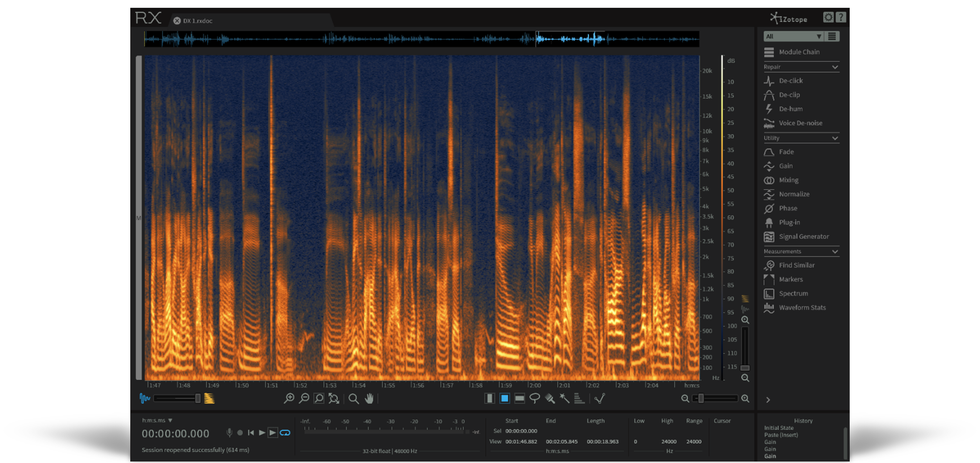Image resolution: width=980 pixels, height=463 pixels.
Task: Select the Lasso selection tool
Action: point(534,399)
